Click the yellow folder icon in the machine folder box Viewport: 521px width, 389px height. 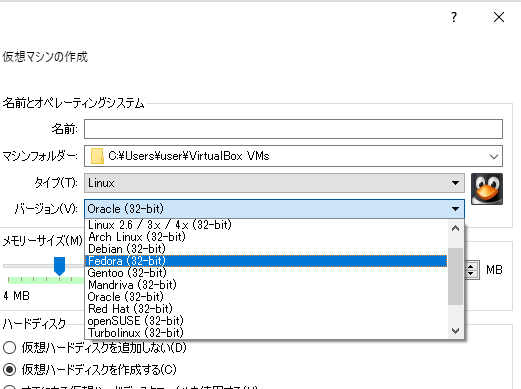[97, 156]
